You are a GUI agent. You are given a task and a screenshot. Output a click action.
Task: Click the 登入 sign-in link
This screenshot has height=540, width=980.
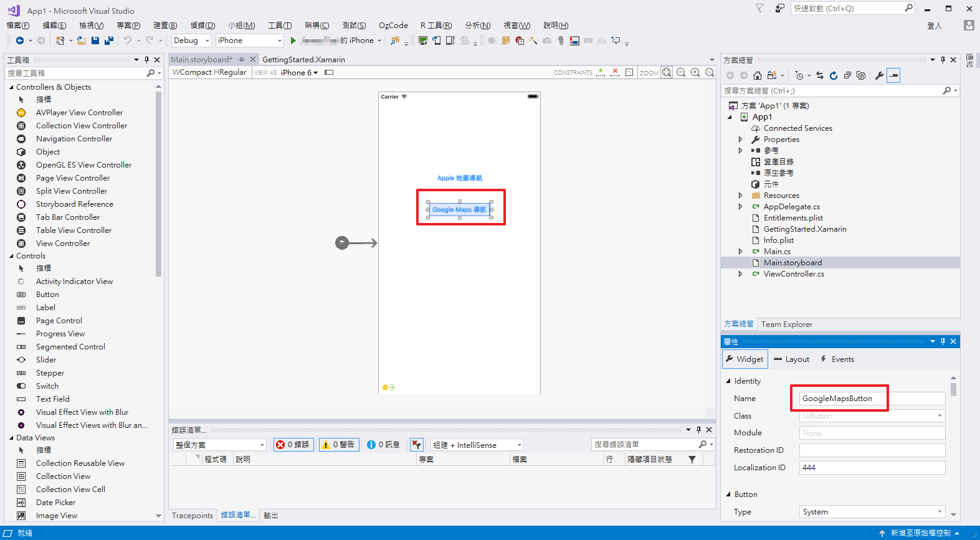click(935, 26)
